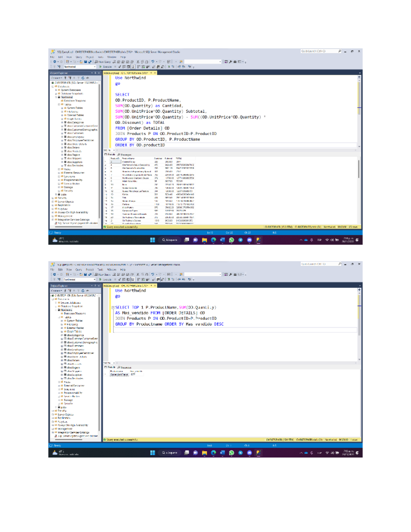Open WhatsApp from the upper window's taskbar
This screenshot has width=411, height=532.
(232, 240)
